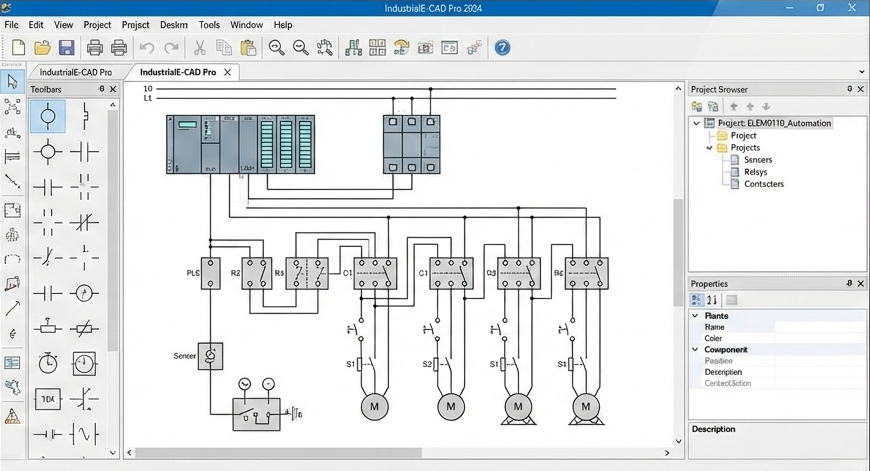Click the Name property value field
870x471 pixels.
pos(819,327)
